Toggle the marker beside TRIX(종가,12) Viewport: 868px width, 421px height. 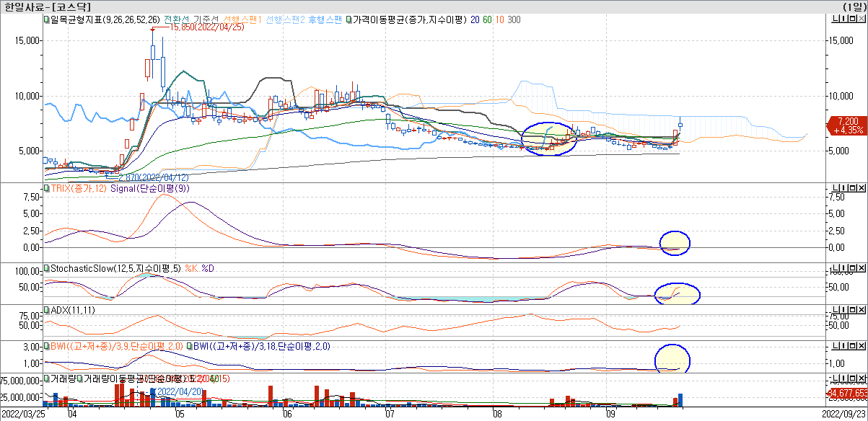tap(46, 189)
